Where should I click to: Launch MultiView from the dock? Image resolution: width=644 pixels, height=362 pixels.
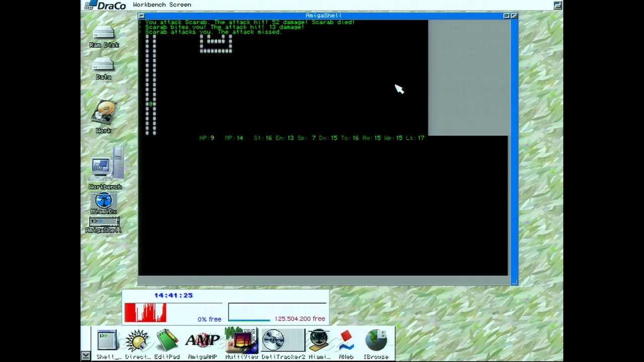tap(242, 344)
